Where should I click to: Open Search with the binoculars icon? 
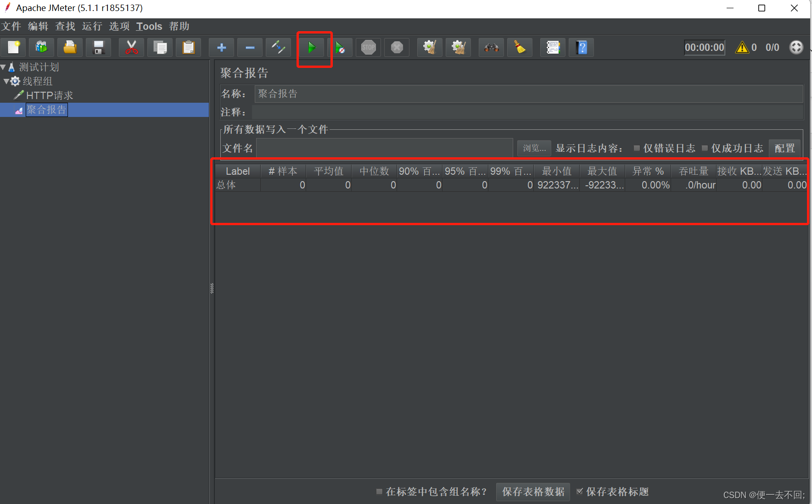point(491,47)
